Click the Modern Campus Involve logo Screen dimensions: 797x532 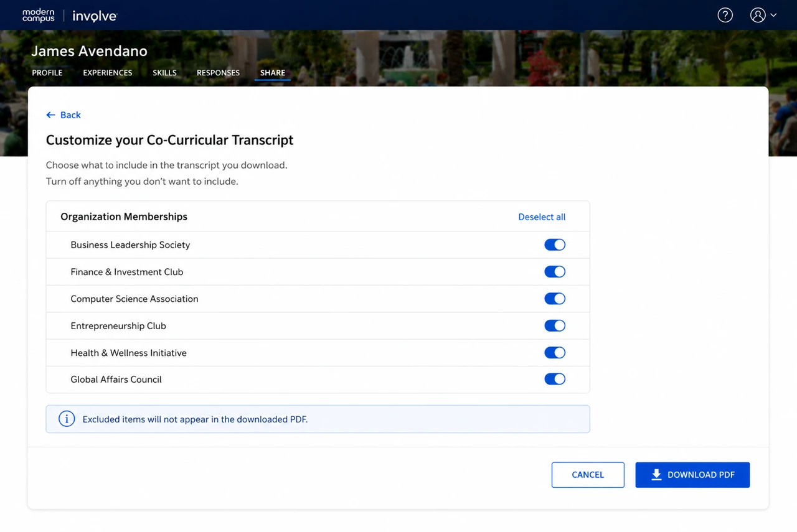point(70,16)
